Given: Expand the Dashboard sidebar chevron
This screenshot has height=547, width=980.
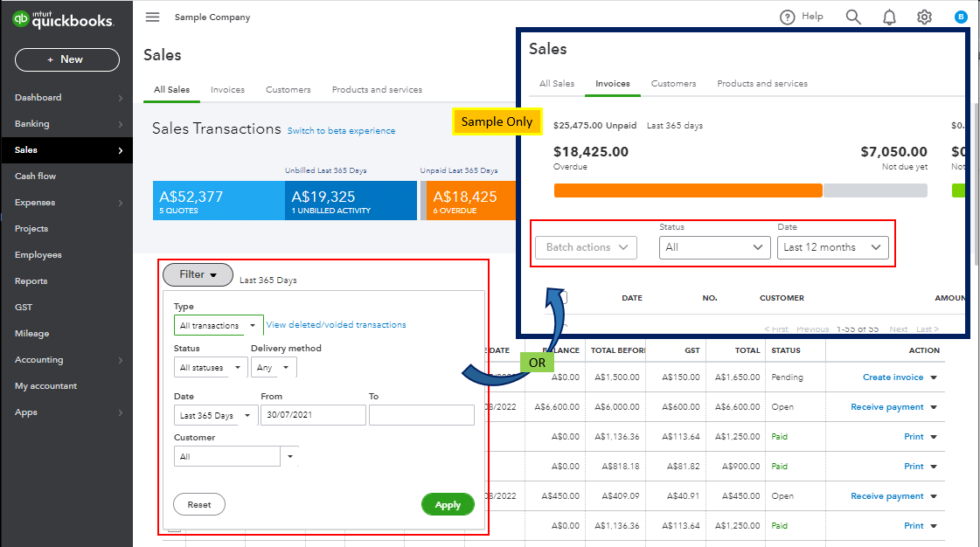Looking at the screenshot, I should pos(121,98).
